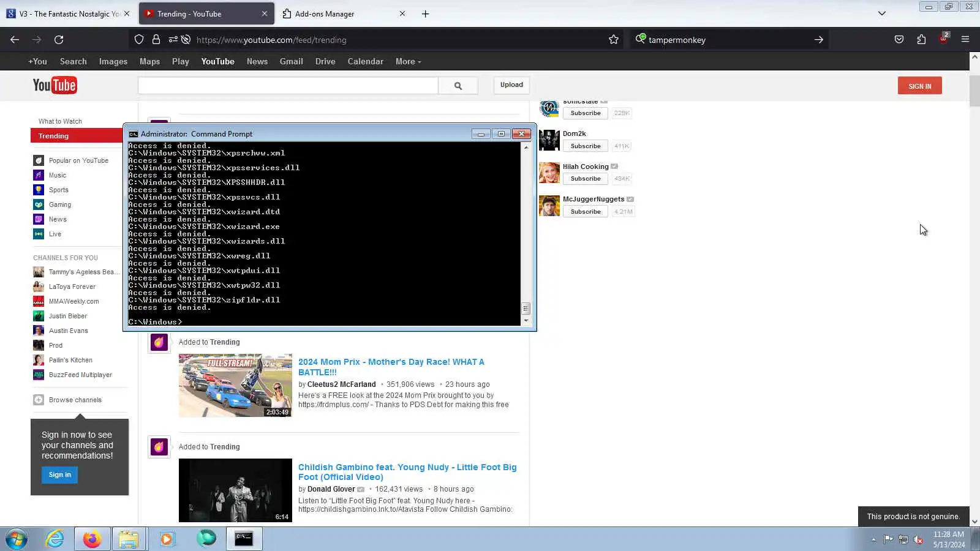980x551 pixels.
Task: Open the site security padlock info
Action: [x=156, y=40]
